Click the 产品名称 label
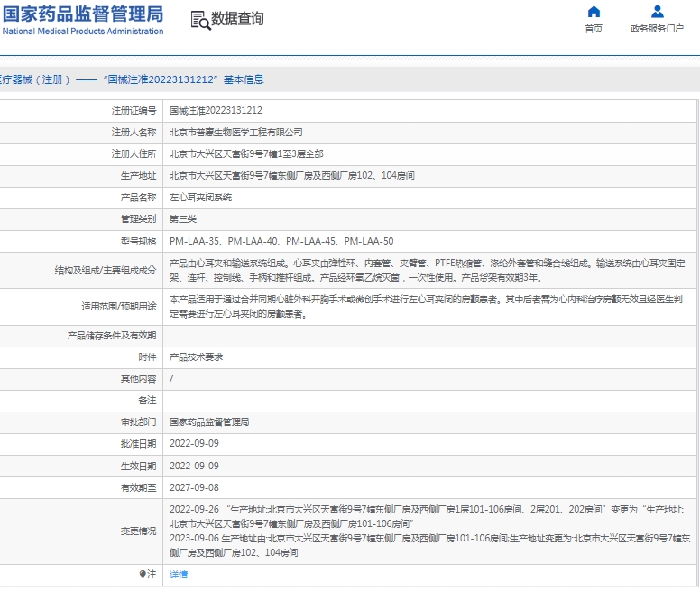This screenshot has width=700, height=592. pos(138,198)
